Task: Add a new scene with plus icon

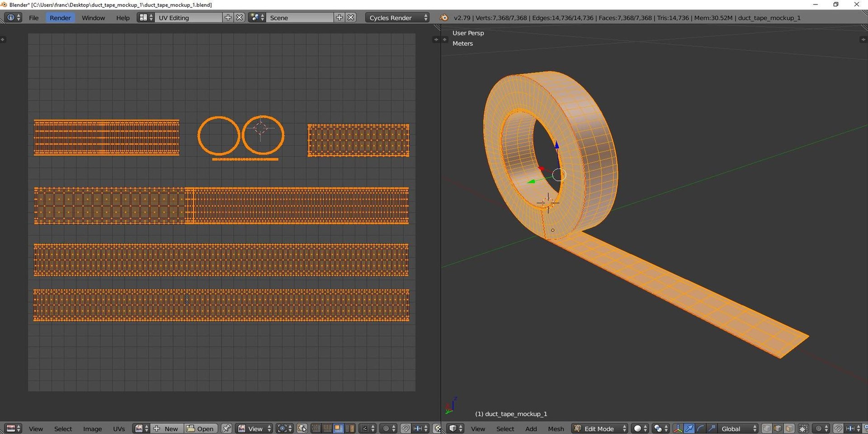Action: [340, 18]
